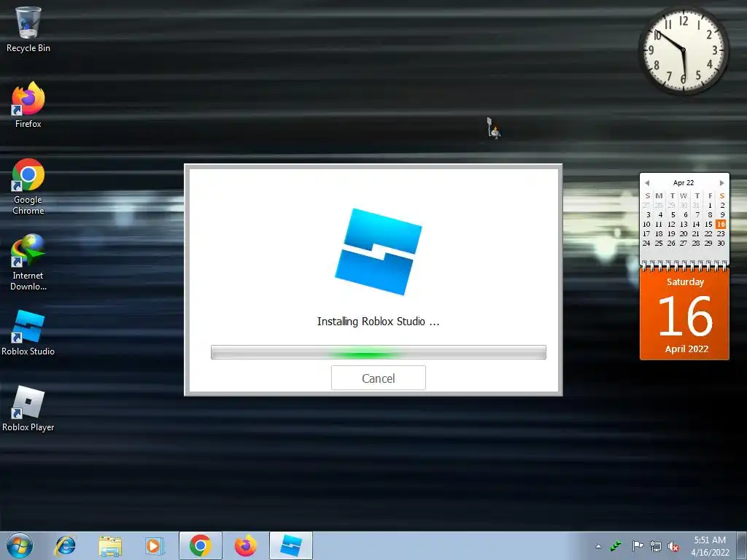The width and height of the screenshot is (747, 560).
Task: Select the Internet Download Manager shortcut
Action: click(x=28, y=262)
